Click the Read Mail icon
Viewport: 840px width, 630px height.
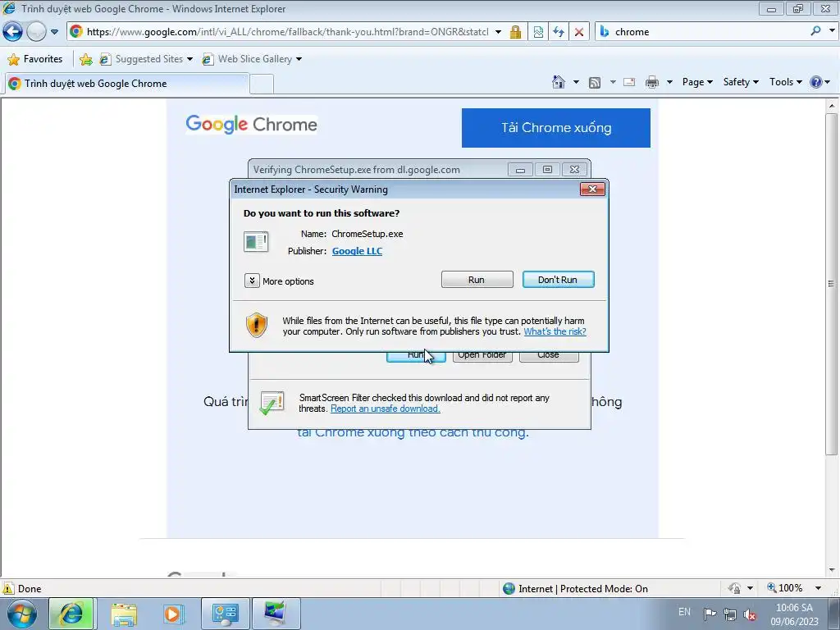click(629, 82)
